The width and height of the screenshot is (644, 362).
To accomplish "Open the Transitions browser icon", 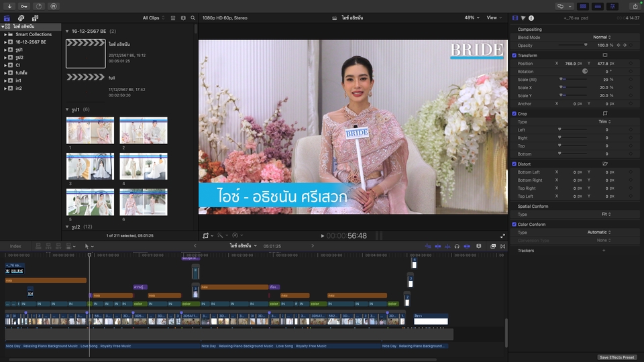I will pos(502,246).
